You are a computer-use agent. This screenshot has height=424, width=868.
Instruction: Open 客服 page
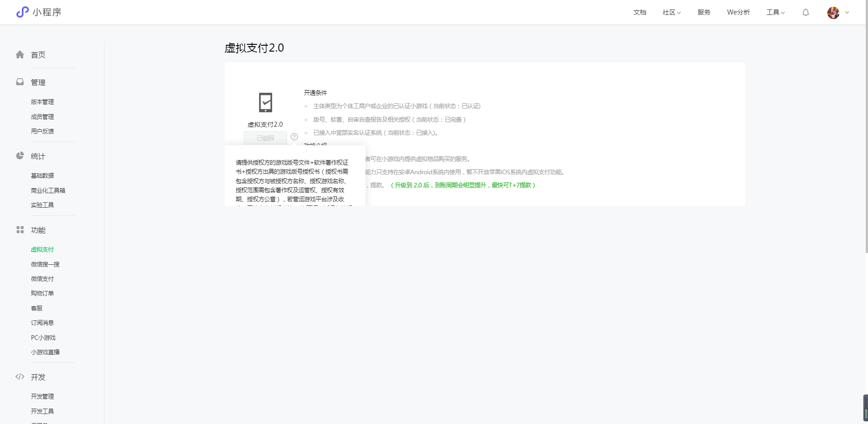[x=37, y=308]
